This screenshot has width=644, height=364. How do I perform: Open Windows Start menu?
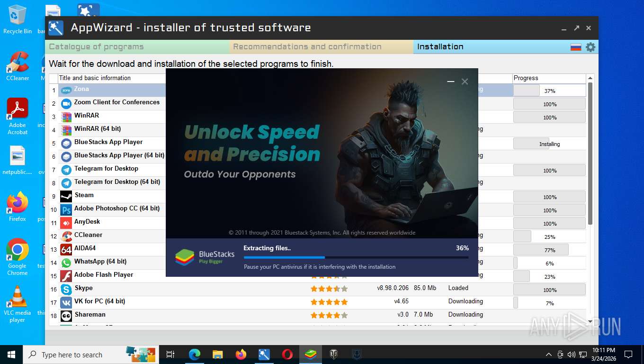(x=11, y=355)
